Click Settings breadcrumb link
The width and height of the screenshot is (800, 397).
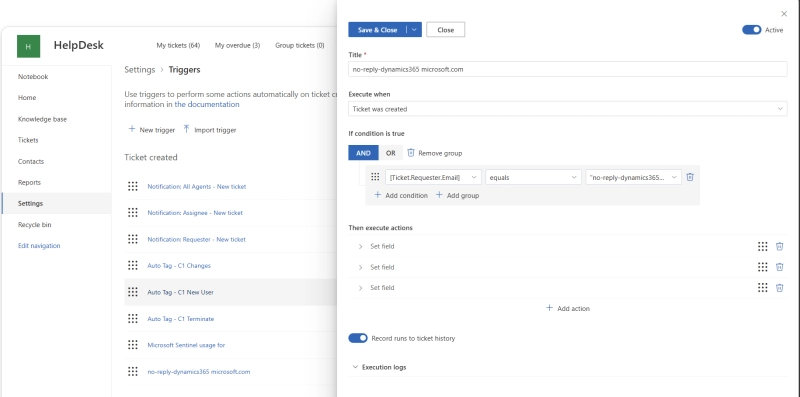point(140,69)
